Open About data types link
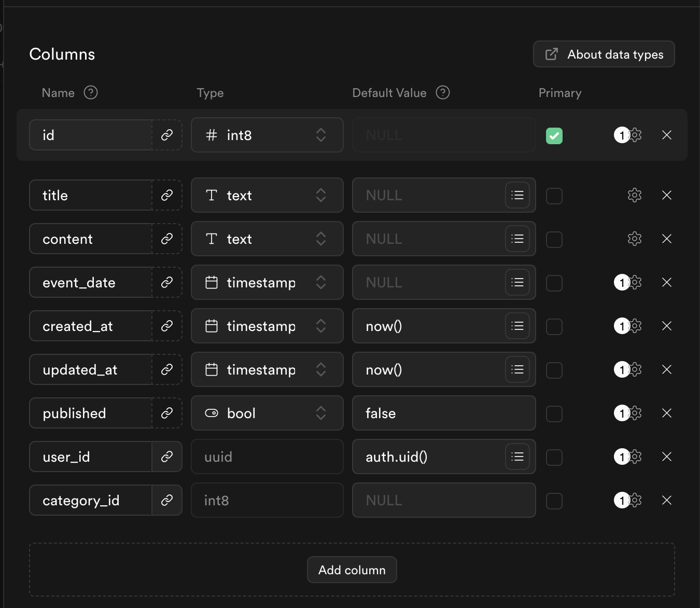The image size is (700, 608). pyautogui.click(x=604, y=54)
